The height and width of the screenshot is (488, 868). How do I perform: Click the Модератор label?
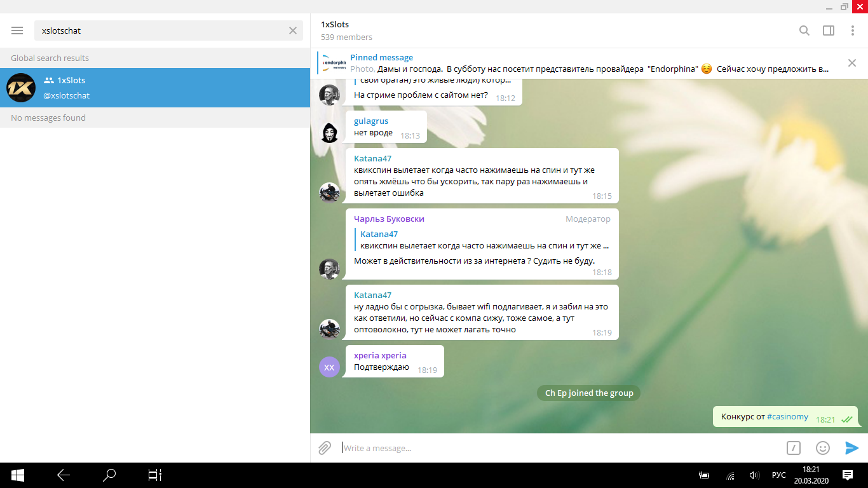[588, 219]
